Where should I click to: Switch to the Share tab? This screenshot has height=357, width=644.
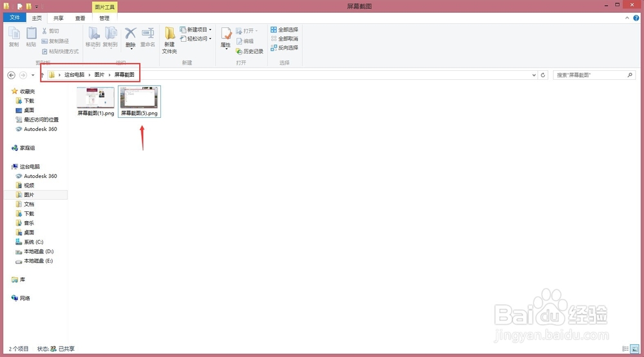59,18
